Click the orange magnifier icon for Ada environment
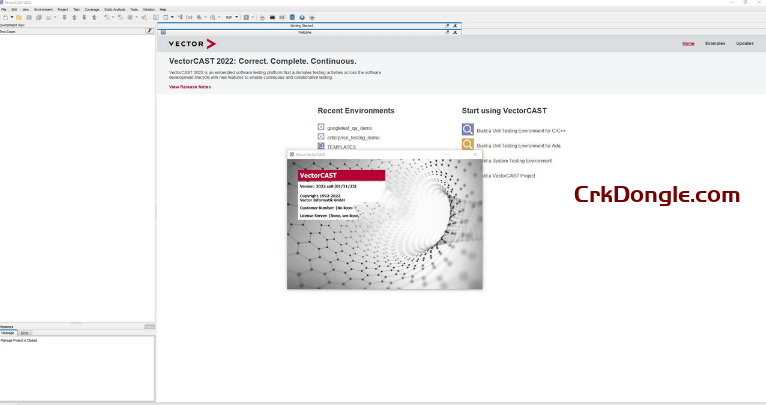This screenshot has height=405, width=766. click(468, 145)
